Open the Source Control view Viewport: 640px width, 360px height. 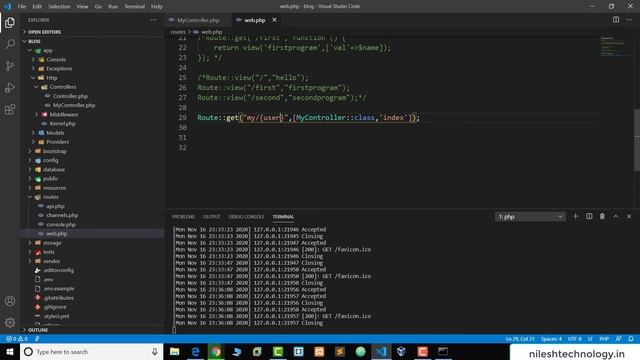point(10,66)
